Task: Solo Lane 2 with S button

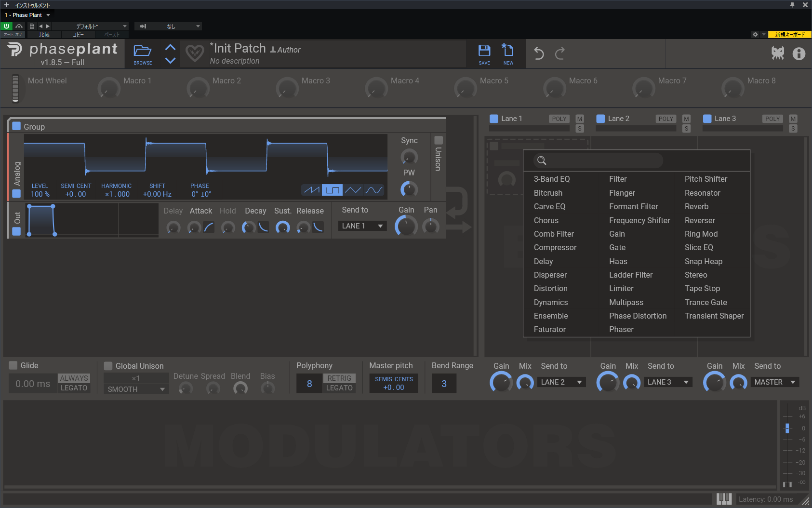Action: (687, 129)
